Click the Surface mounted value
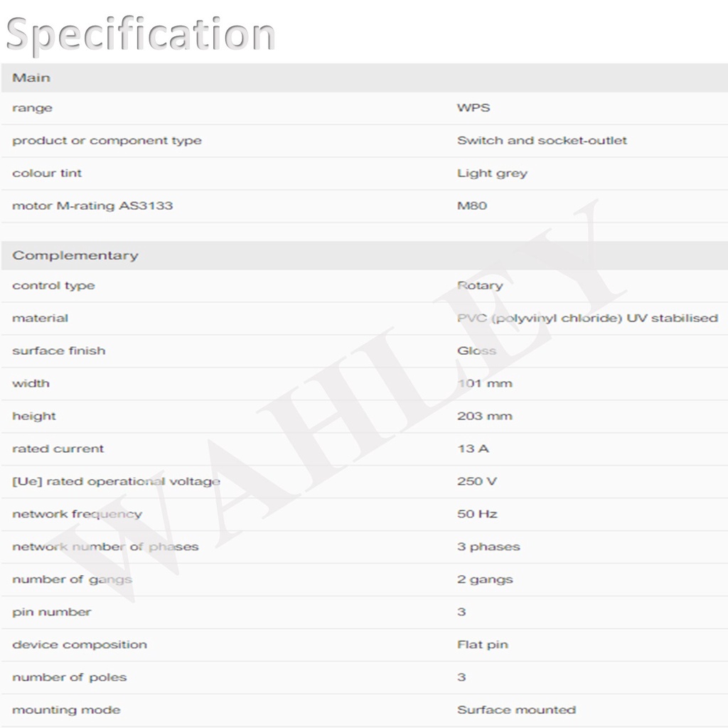Image resolution: width=728 pixels, height=728 pixels. click(x=516, y=710)
